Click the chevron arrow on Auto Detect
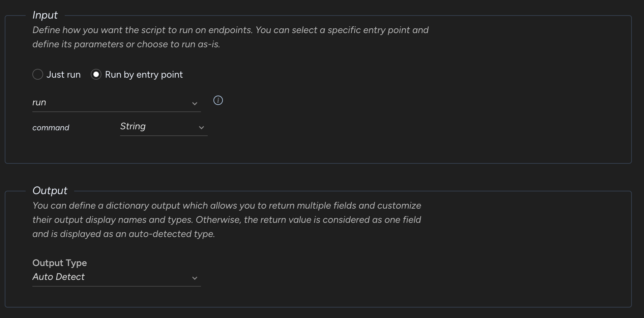 point(195,278)
